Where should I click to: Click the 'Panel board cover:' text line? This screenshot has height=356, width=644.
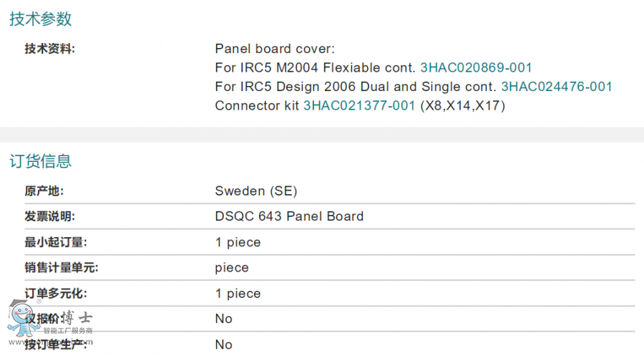coord(275,49)
